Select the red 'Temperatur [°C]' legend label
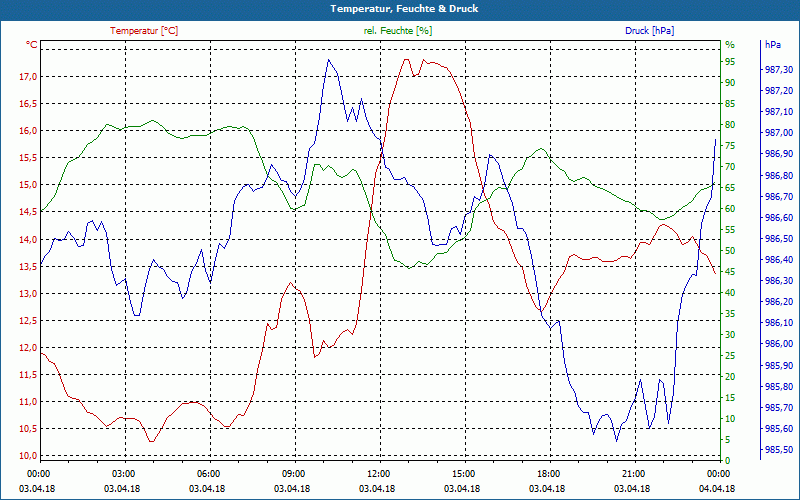800x500 pixels. [x=144, y=31]
